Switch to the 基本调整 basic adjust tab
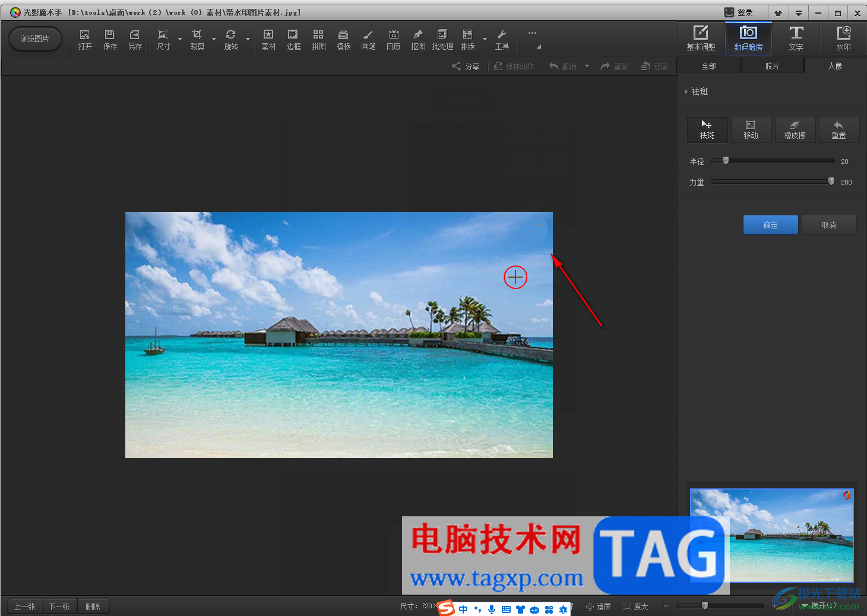Image resolution: width=867 pixels, height=616 pixels. (x=701, y=39)
